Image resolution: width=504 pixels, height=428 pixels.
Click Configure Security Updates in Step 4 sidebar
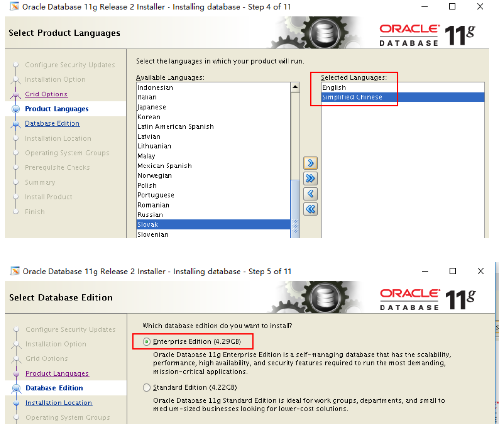(70, 65)
